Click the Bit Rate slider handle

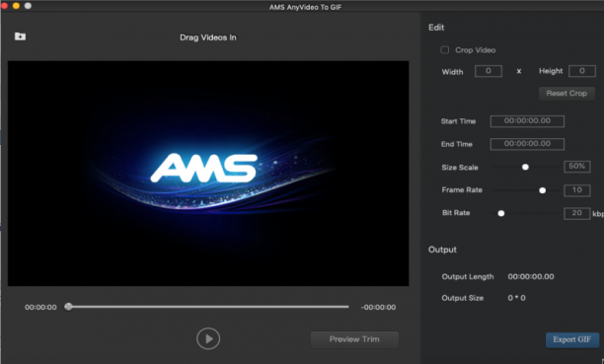[500, 213]
